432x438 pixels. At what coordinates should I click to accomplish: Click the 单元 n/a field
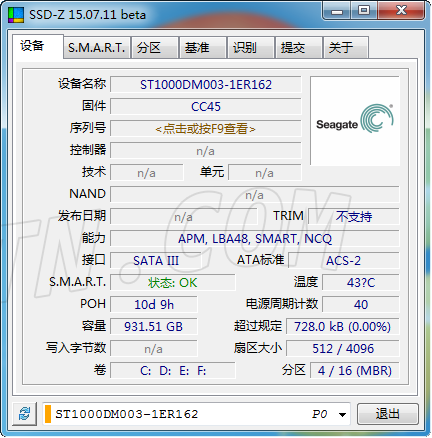click(x=265, y=173)
